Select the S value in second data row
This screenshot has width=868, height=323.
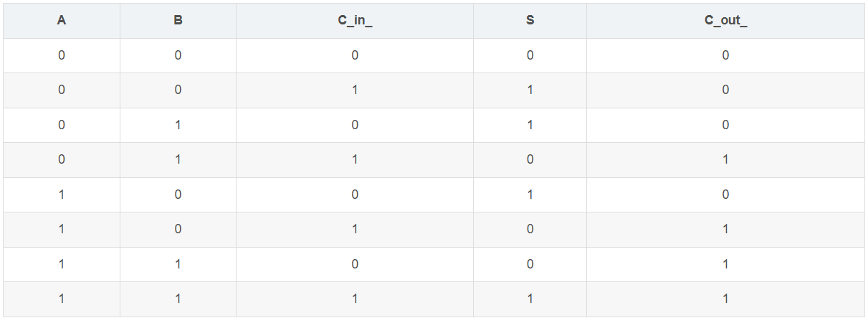pyautogui.click(x=530, y=90)
